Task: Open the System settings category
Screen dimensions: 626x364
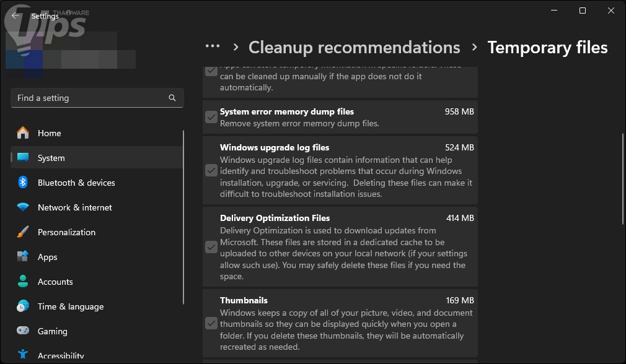Action: click(51, 158)
